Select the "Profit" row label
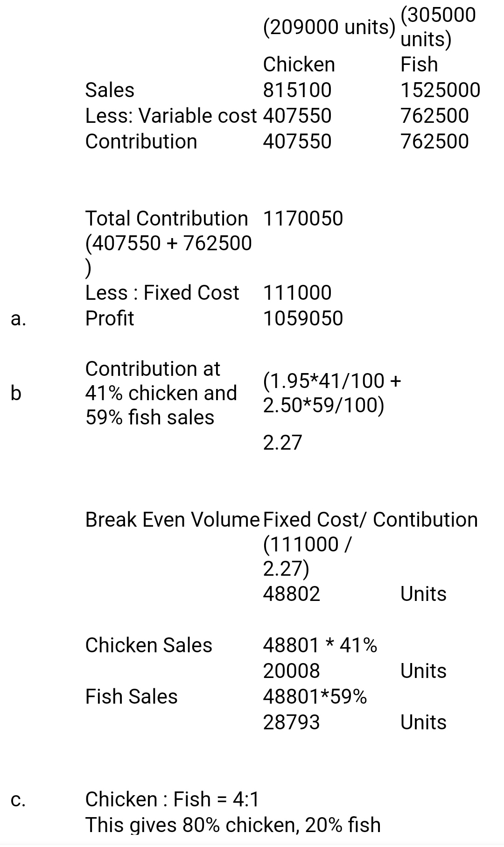The width and height of the screenshot is (504, 847). coord(109,318)
